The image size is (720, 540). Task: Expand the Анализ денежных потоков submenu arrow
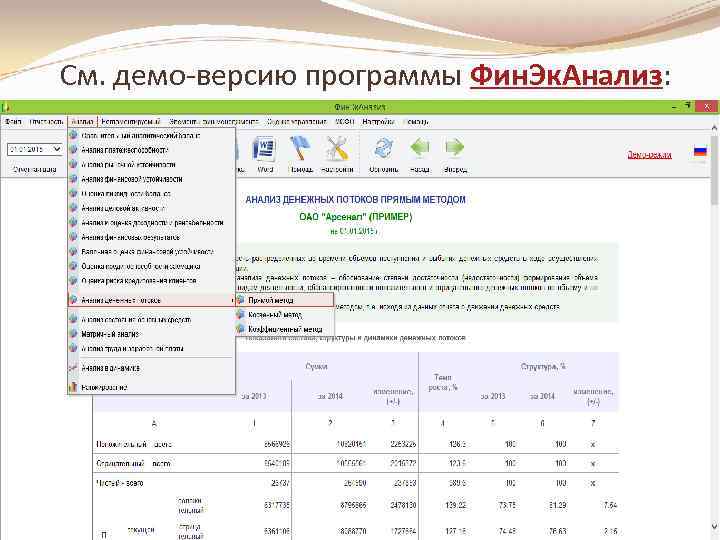[x=232, y=300]
